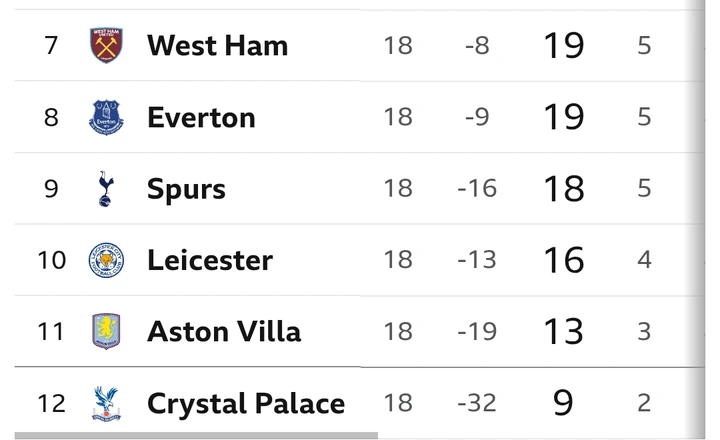Select Spurs' -16 goal difference
This screenshot has height=440, width=720.
pyautogui.click(x=477, y=188)
